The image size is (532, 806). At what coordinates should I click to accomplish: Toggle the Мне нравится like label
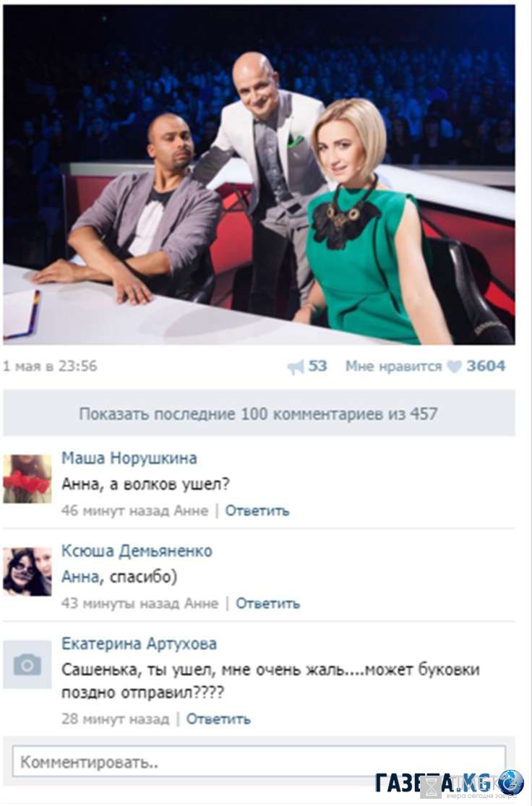(x=393, y=366)
